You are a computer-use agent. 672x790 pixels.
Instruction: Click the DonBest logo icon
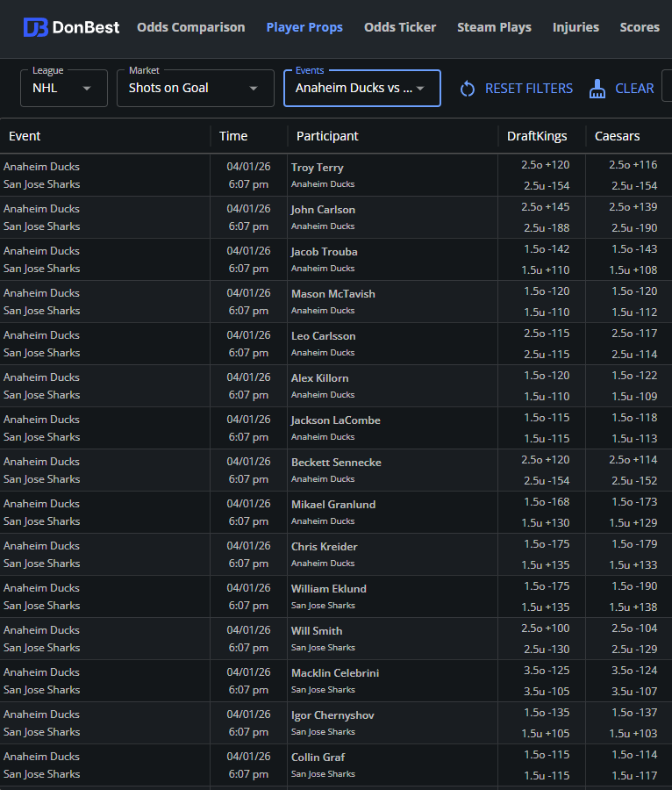click(35, 27)
